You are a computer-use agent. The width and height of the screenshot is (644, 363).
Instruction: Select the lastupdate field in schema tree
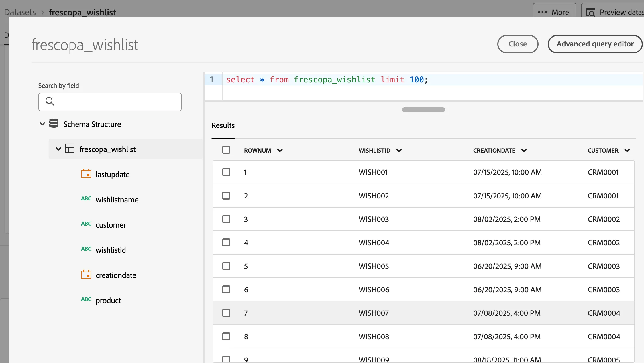tap(112, 175)
